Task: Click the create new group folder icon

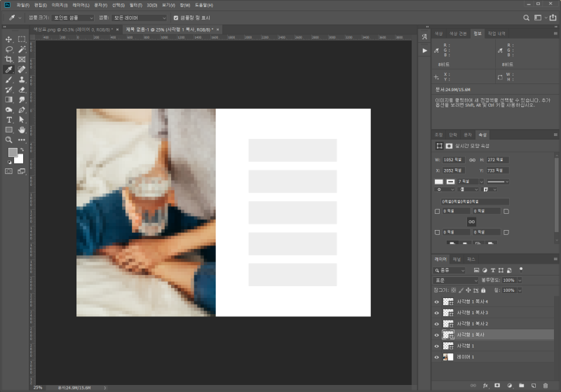Action: pyautogui.click(x=521, y=385)
